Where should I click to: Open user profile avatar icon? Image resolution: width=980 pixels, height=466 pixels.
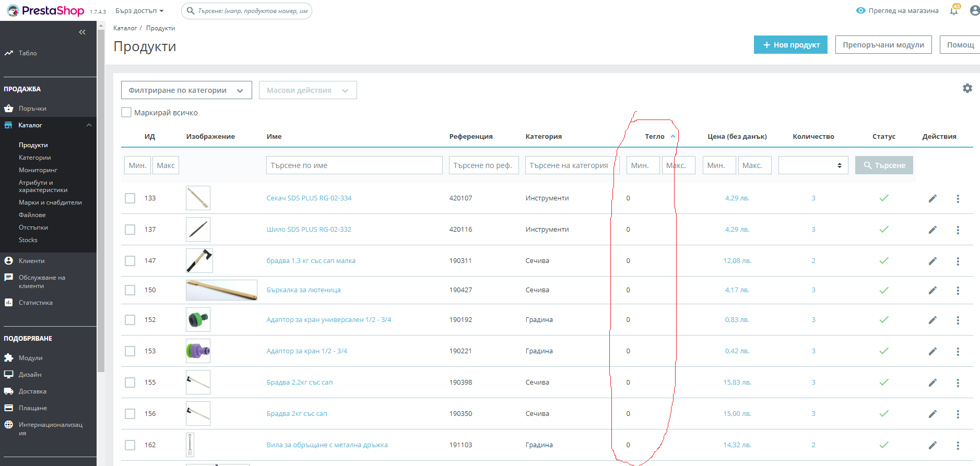pyautogui.click(x=975, y=10)
